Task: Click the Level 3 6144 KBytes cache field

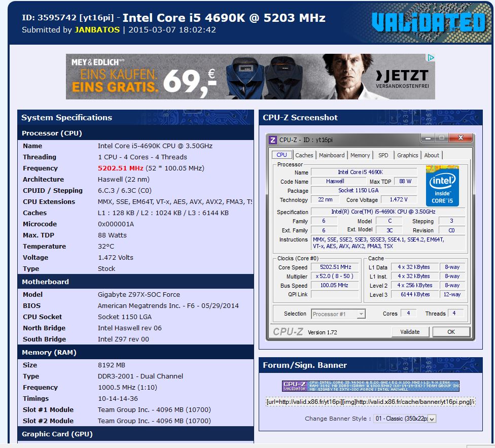Action: click(415, 294)
